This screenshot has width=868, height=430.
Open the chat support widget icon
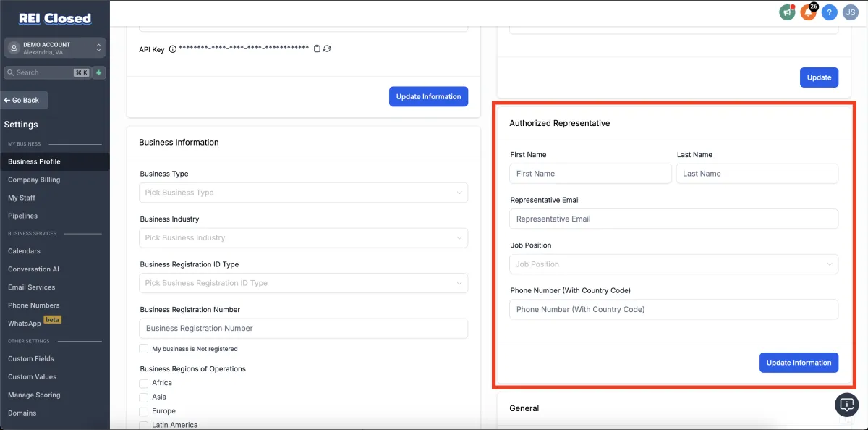coord(846,404)
